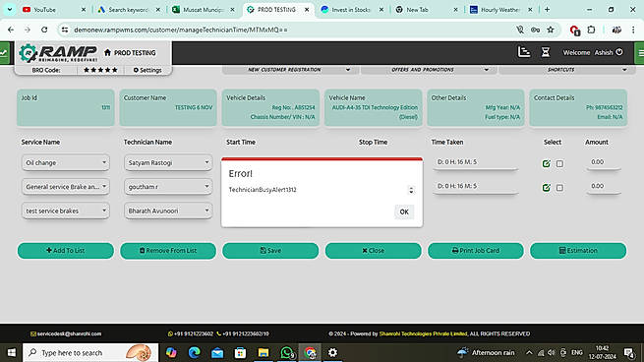Bookmark this page with star icon
This screenshot has height=362, width=644.
click(x=551, y=30)
